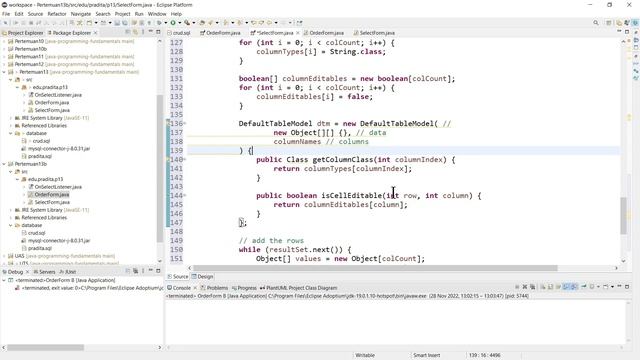The width and height of the screenshot is (640, 360).
Task: Open the Run dropdown arrow beside the green Run button
Action: coord(179,23)
